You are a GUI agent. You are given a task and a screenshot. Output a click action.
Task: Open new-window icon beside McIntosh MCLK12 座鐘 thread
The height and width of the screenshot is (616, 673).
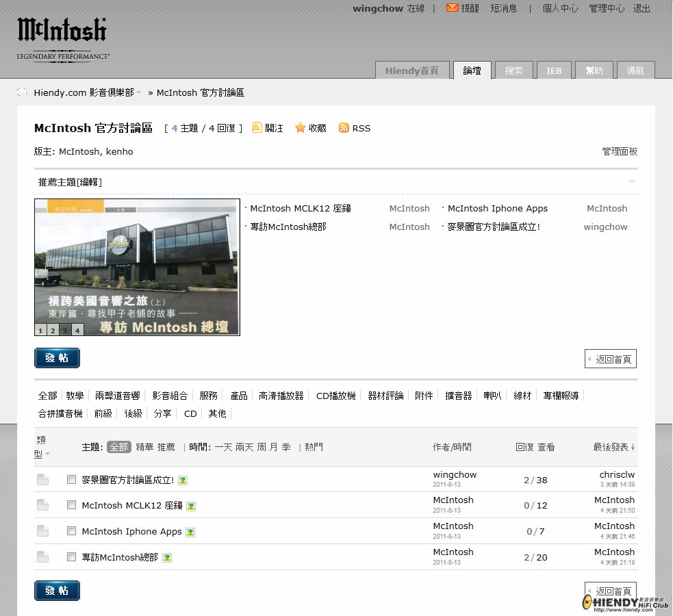pos(191,506)
